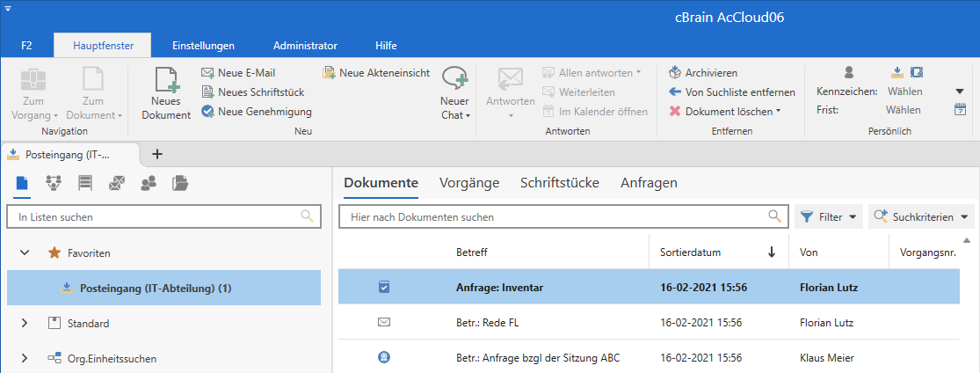Click the document search input field

click(x=554, y=216)
